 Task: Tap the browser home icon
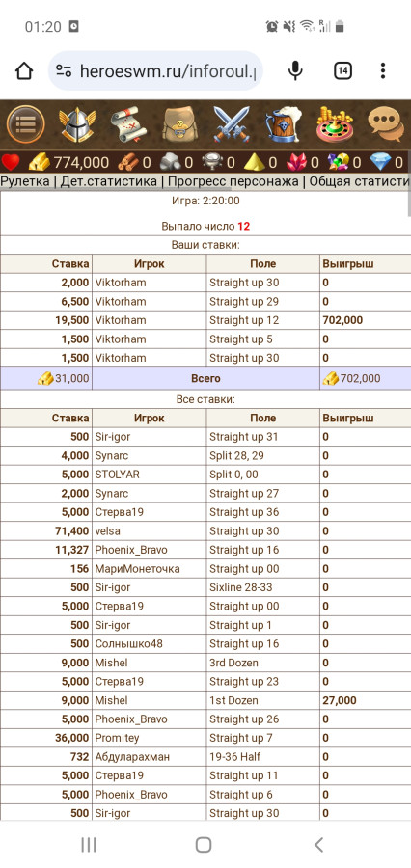(24, 70)
